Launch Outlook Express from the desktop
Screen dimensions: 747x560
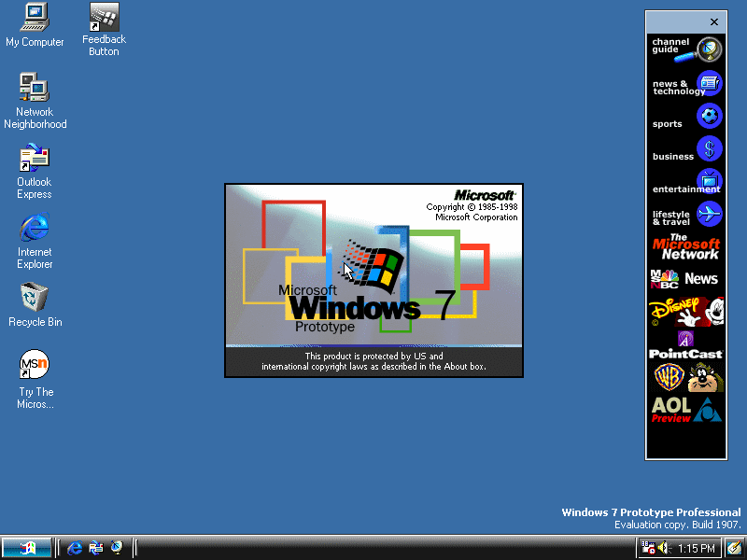(x=35, y=171)
